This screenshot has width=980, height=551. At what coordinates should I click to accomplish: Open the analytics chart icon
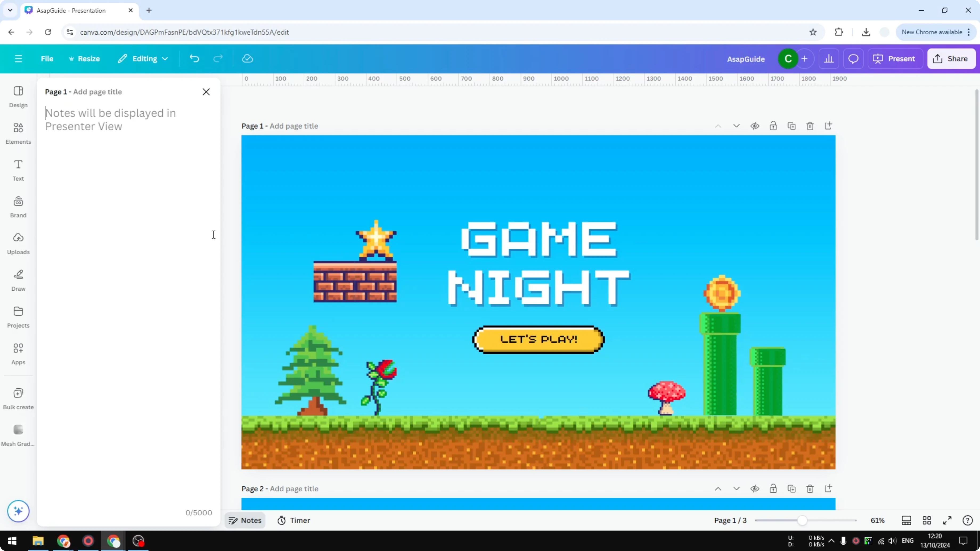(x=829, y=59)
